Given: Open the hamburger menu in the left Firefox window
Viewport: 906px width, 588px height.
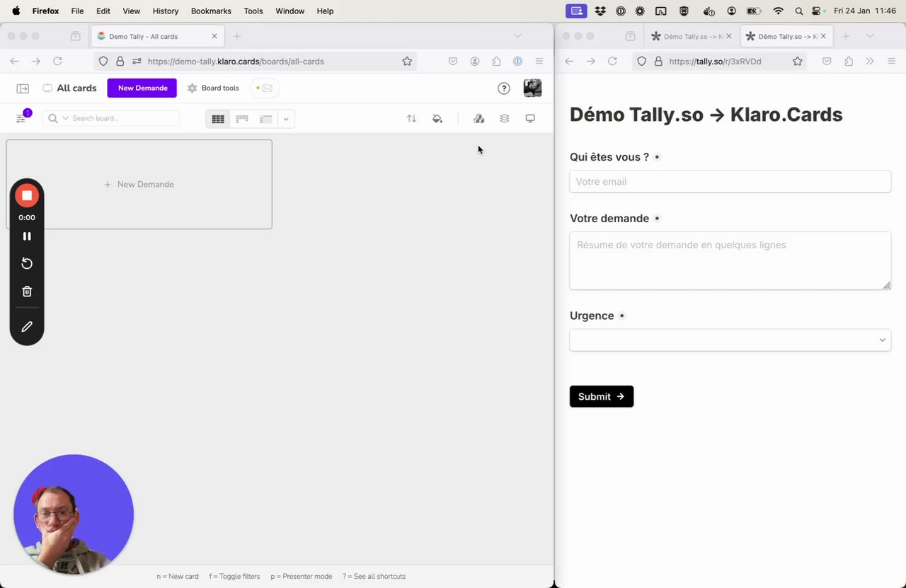Looking at the screenshot, I should pyautogui.click(x=539, y=62).
